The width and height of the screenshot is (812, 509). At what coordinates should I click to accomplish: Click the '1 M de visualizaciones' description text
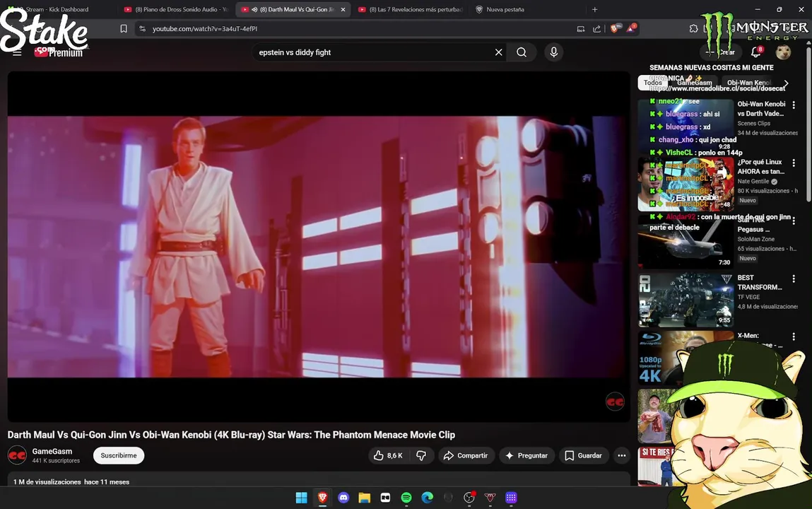[x=47, y=482]
